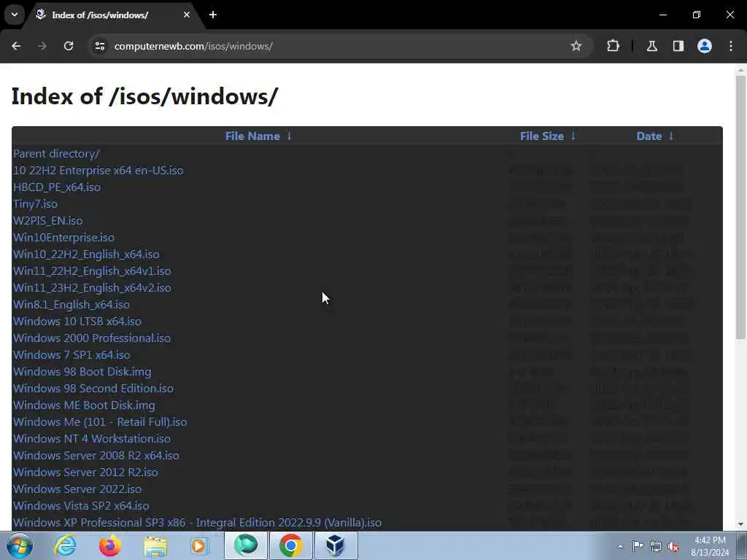Open the clock showing 4:42 PM
This screenshot has height=560, width=747.
(x=710, y=546)
